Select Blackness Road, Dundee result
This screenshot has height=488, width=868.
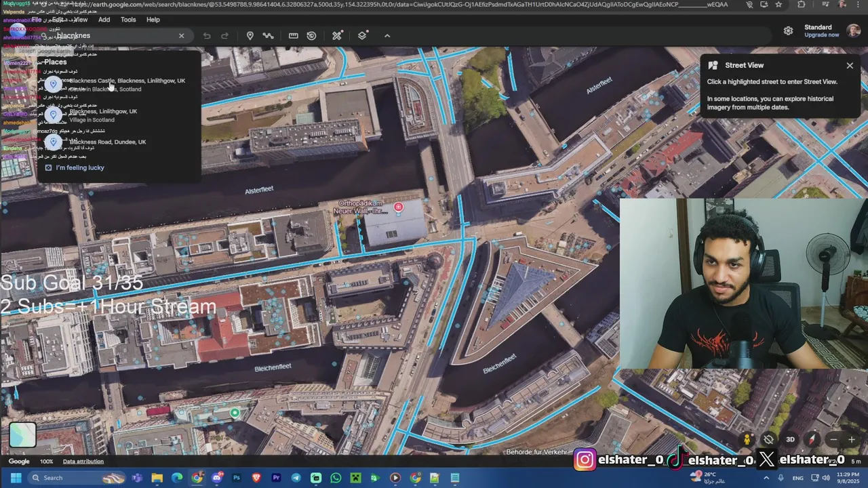(x=119, y=142)
